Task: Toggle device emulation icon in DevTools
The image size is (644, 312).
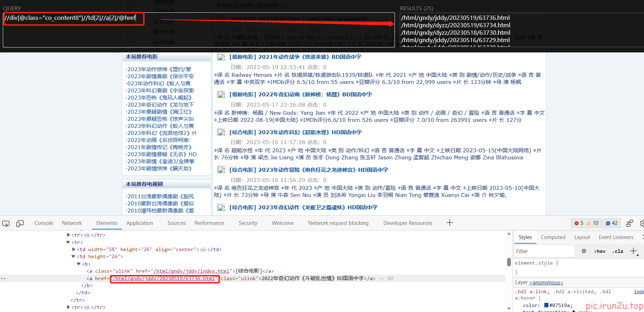Action: [20, 223]
